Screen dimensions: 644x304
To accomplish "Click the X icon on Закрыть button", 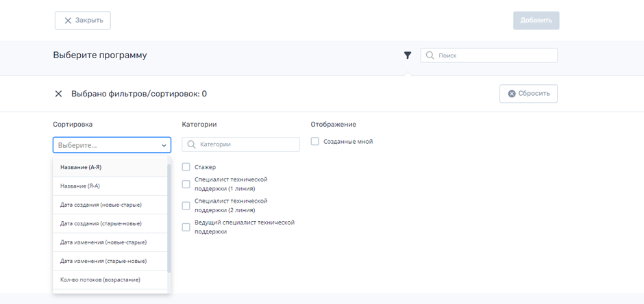I will click(x=69, y=21).
